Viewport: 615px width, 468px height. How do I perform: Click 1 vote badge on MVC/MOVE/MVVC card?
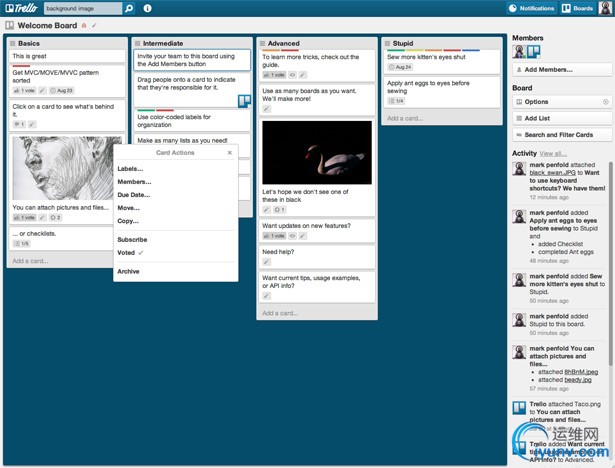click(24, 91)
